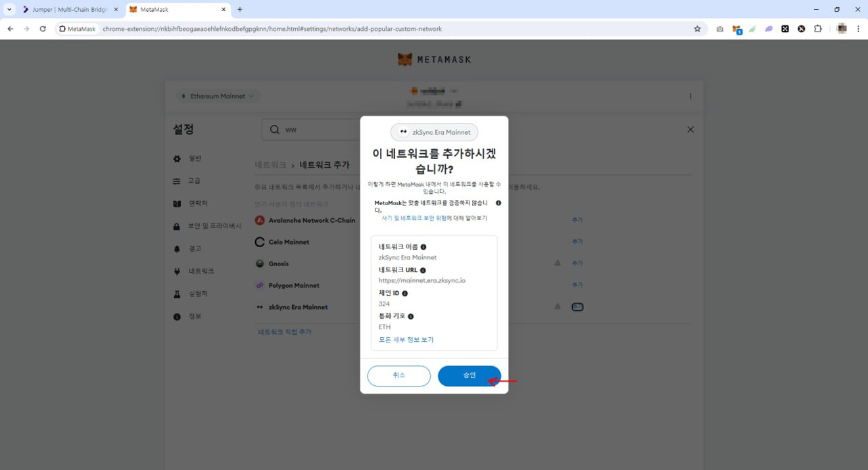Click 추가 button for zkSync Era Mainnet row

(x=577, y=307)
